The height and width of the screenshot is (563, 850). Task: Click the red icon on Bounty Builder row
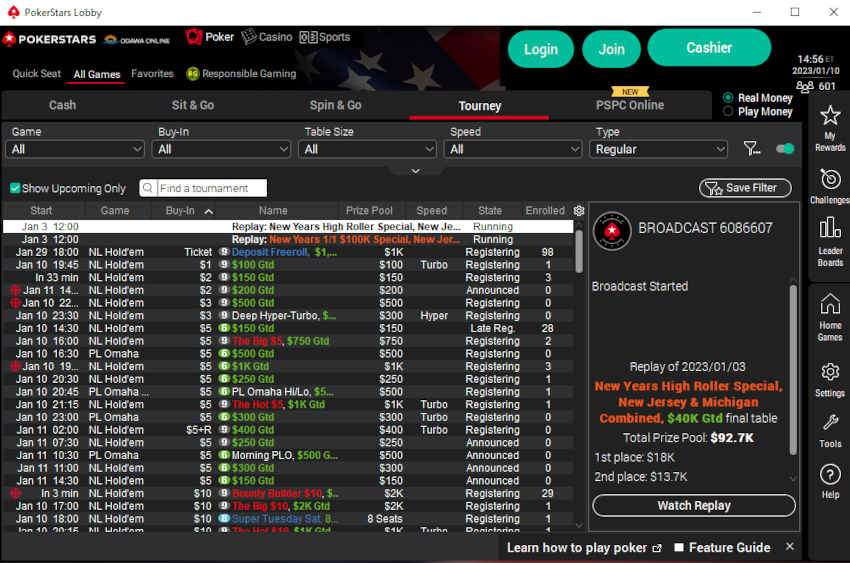[16, 494]
